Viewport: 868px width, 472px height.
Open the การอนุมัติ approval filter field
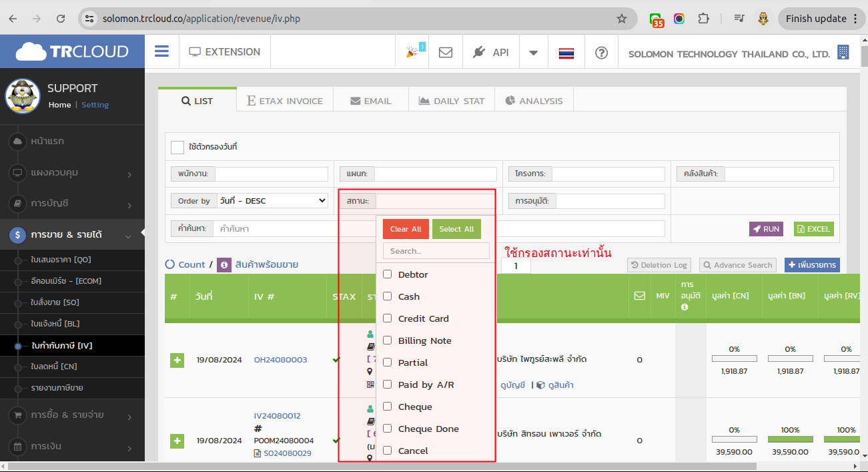tap(610, 201)
